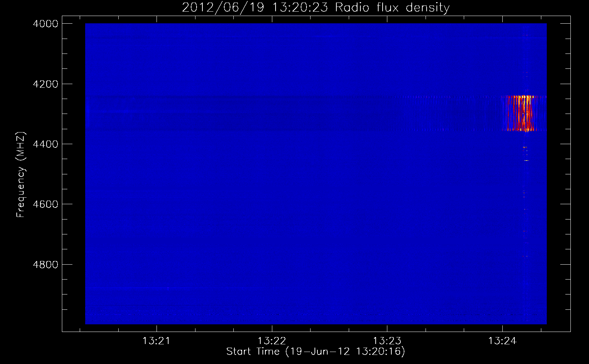Select the 4600 frequency tick label
The image size is (589, 364).
tap(46, 204)
